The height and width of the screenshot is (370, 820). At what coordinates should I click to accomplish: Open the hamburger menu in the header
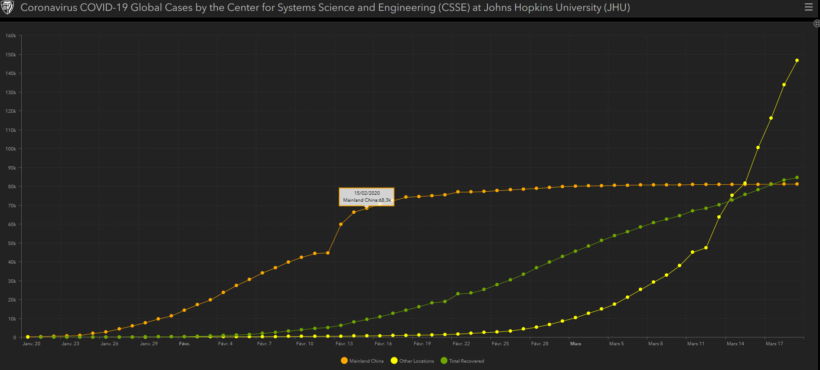(x=808, y=7)
